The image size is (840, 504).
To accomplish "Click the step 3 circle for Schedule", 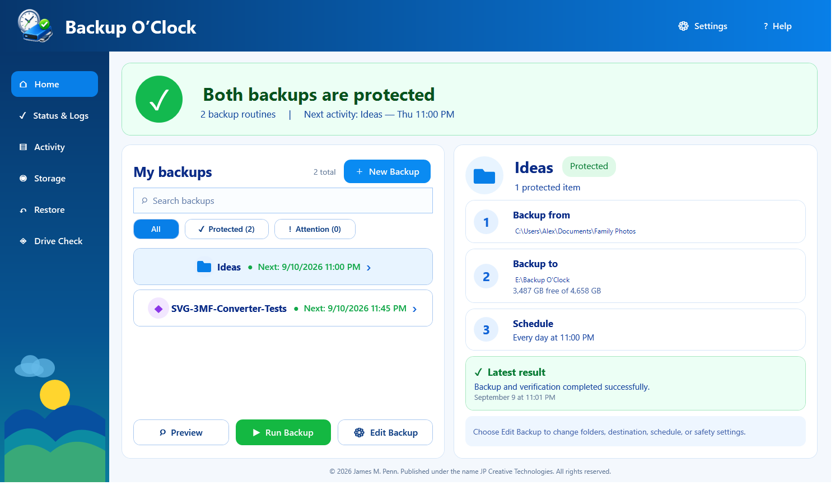I will pos(486,330).
